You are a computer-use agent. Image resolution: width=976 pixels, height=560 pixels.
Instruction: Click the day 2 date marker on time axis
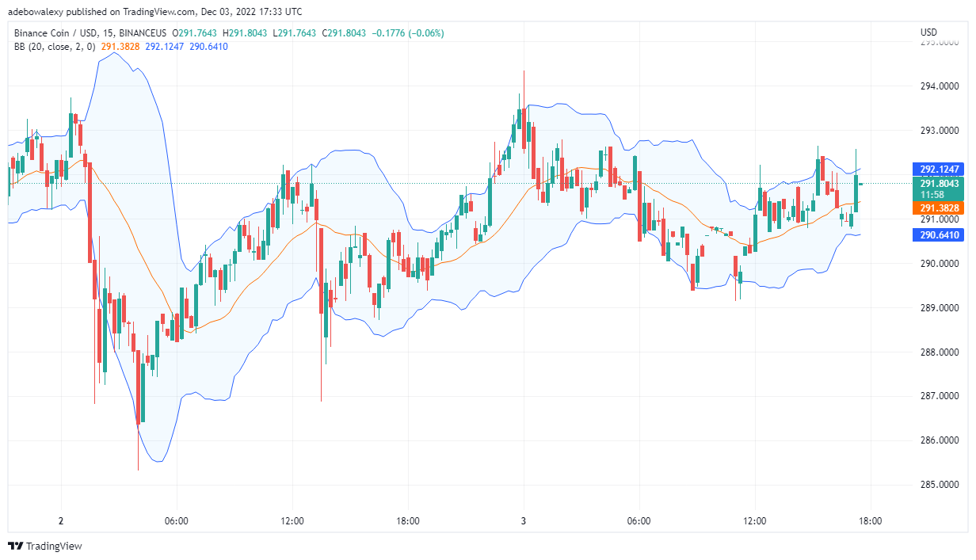(61, 521)
